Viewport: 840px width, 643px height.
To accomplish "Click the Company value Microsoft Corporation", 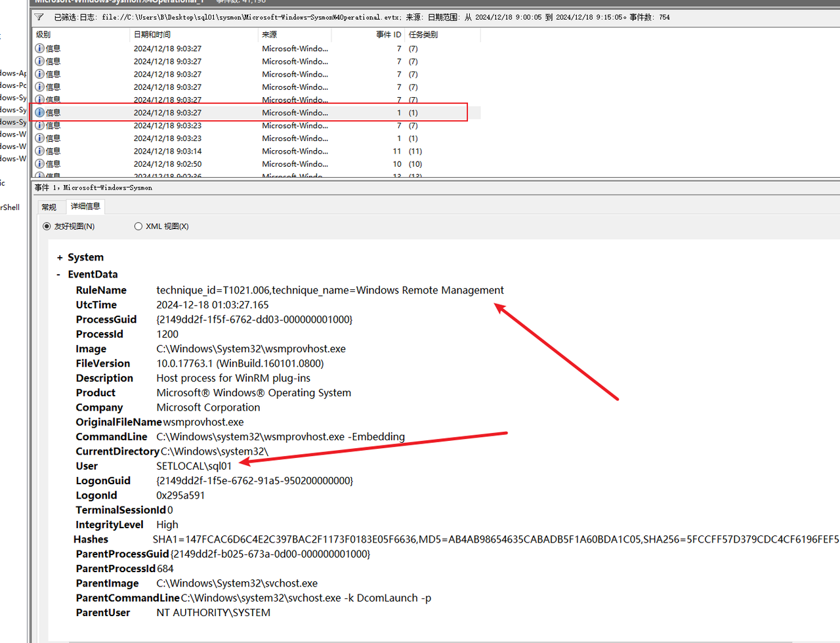I will (208, 407).
